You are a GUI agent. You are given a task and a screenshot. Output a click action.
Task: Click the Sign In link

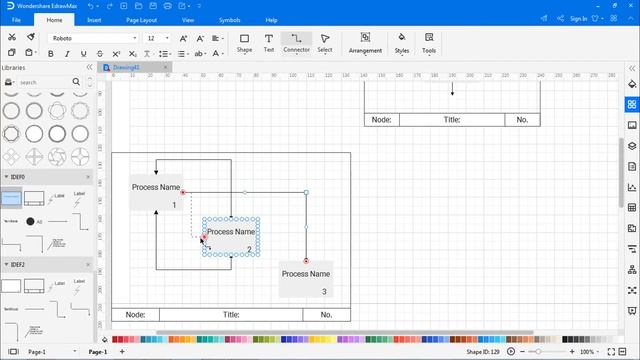click(578, 19)
